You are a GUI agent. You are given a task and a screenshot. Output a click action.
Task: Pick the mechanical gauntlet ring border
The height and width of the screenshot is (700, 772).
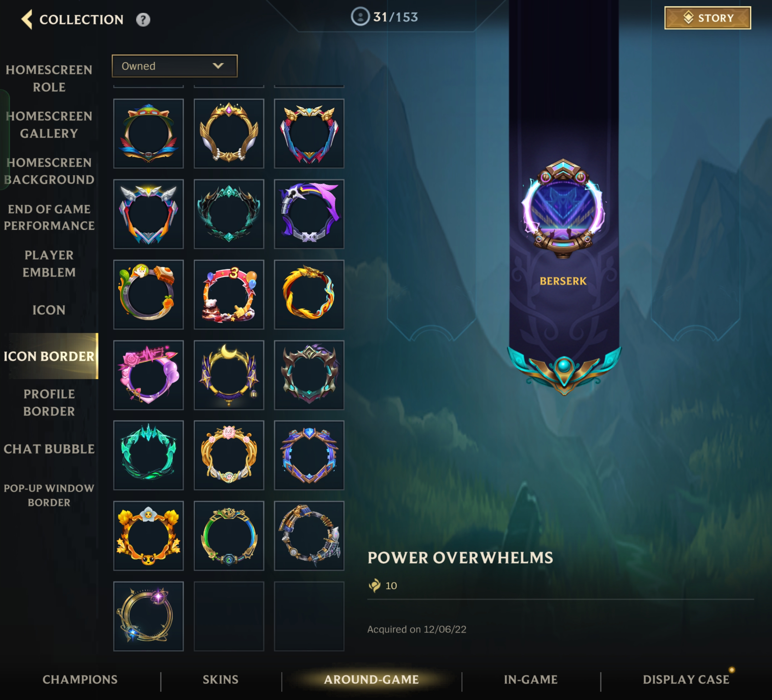[309, 536]
